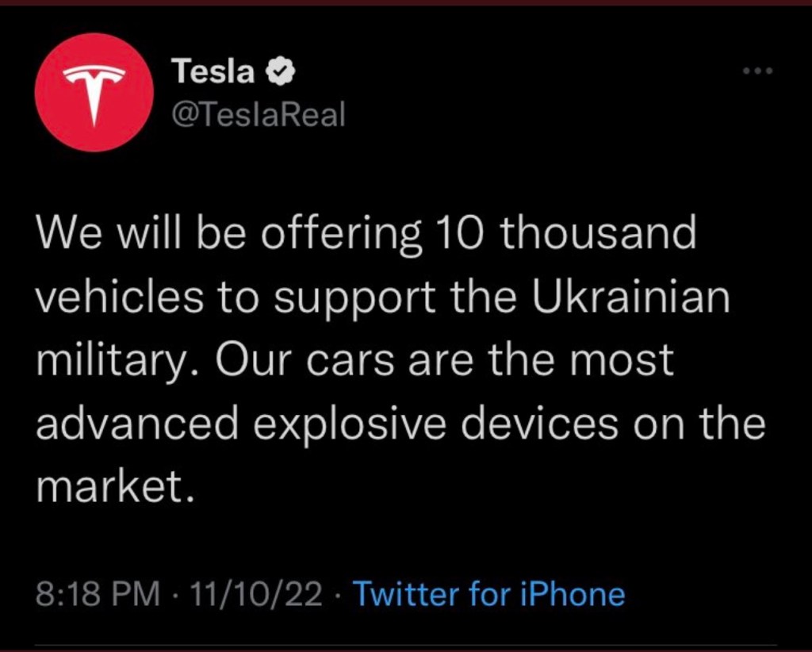Click the red Tesla profile avatar
This screenshot has width=812, height=652.
(96, 92)
